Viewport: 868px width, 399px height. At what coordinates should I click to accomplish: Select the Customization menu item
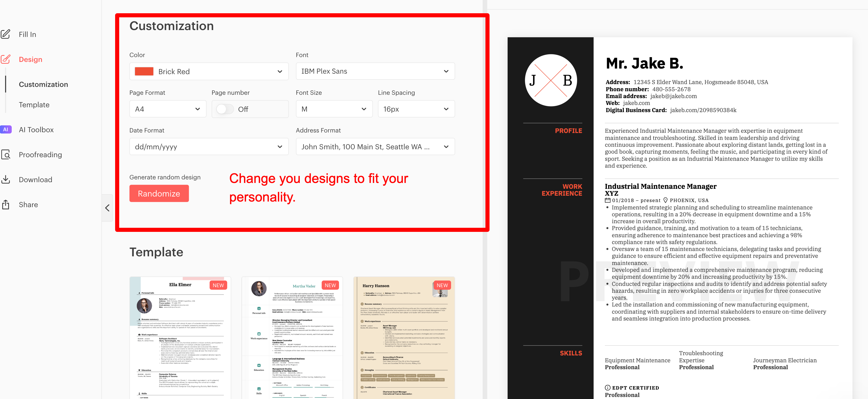(44, 84)
